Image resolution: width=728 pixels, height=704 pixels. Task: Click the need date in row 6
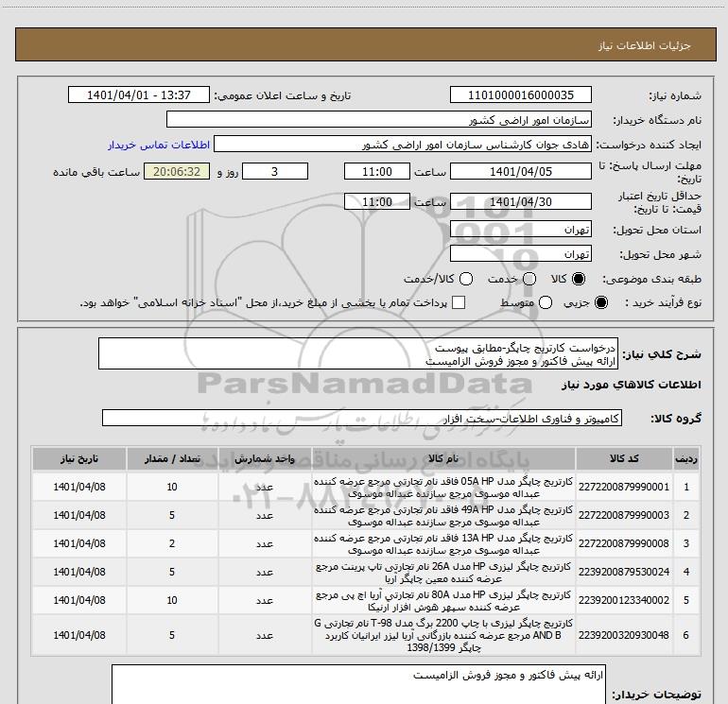coord(78,635)
